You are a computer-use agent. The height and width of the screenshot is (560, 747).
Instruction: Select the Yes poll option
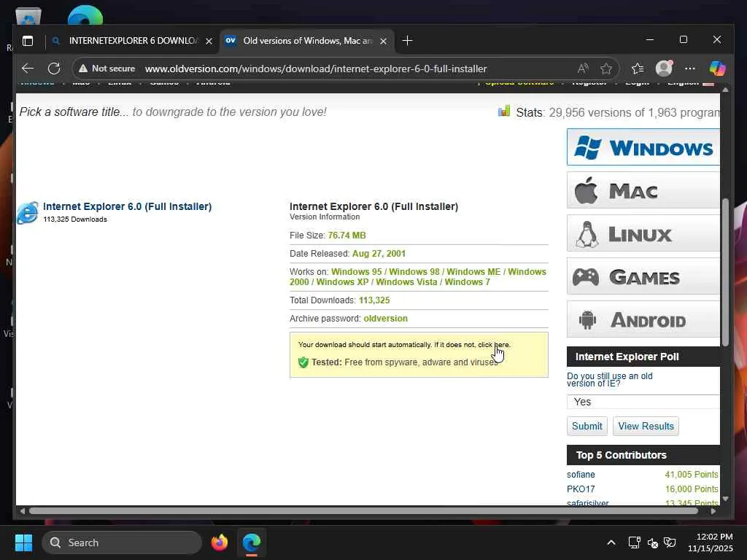(x=643, y=402)
